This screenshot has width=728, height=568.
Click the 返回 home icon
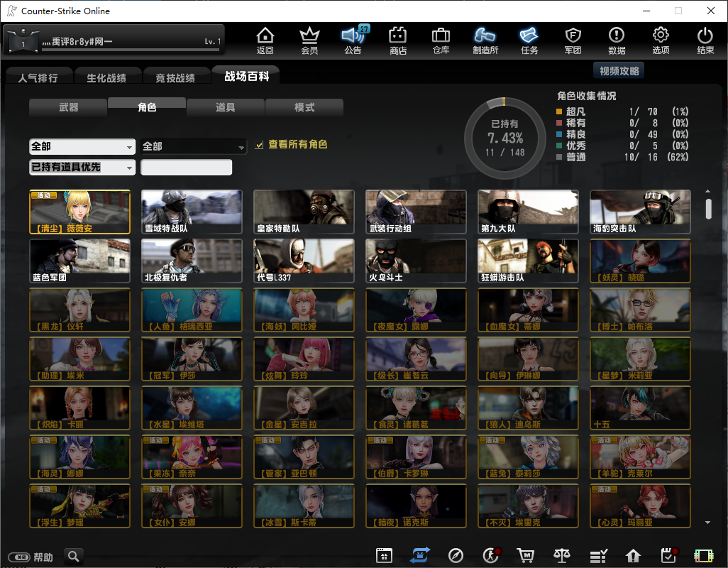(x=265, y=40)
